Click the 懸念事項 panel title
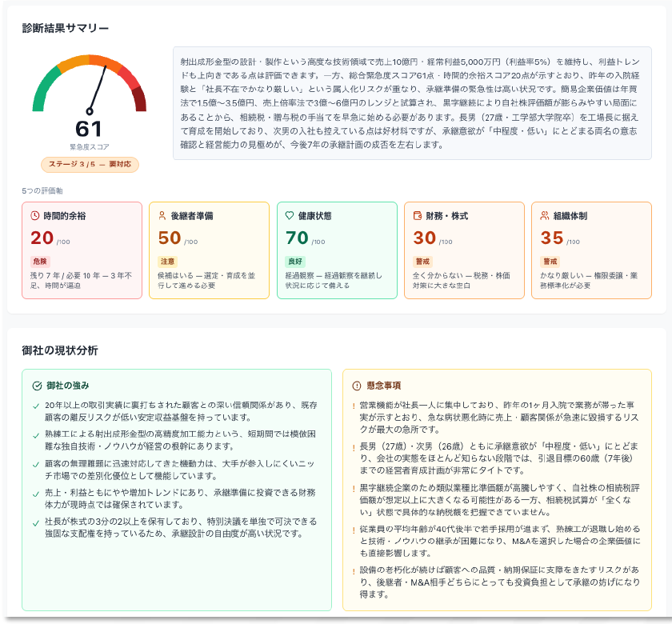Viewport: 672px width, 624px height. pos(383,386)
